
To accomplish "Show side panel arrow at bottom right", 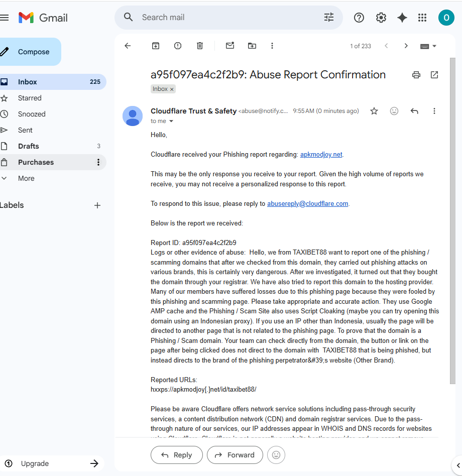I will click(x=458, y=465).
